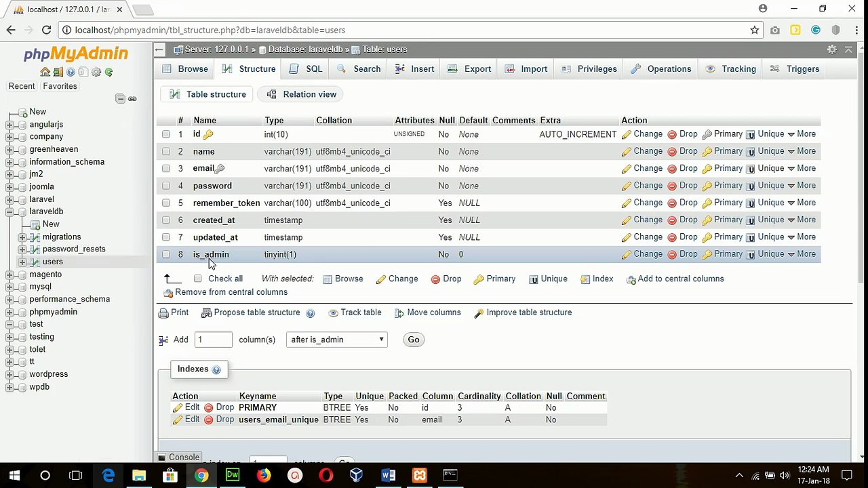Click the log out door icon
Image resolution: width=868 pixels, height=488 pixels.
pyautogui.click(x=58, y=72)
